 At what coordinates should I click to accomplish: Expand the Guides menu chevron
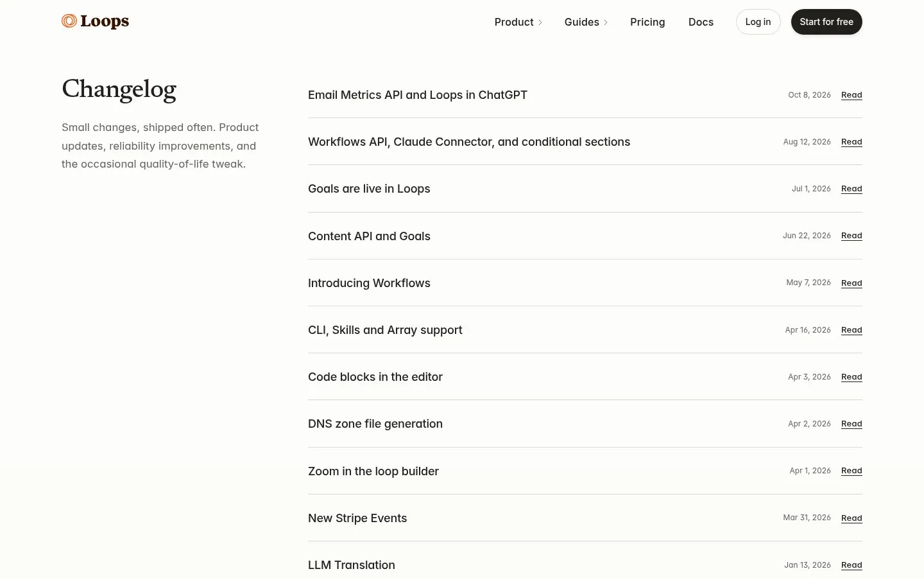(x=605, y=22)
